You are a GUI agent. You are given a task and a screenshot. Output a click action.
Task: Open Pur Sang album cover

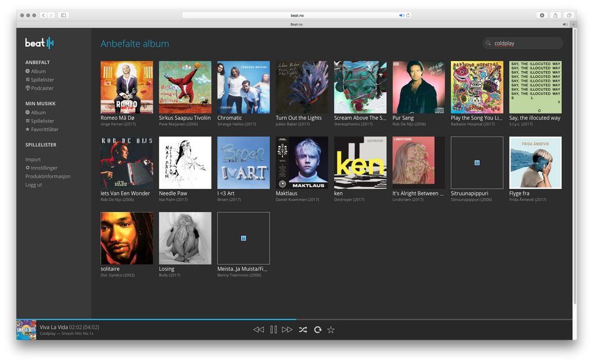(x=419, y=87)
